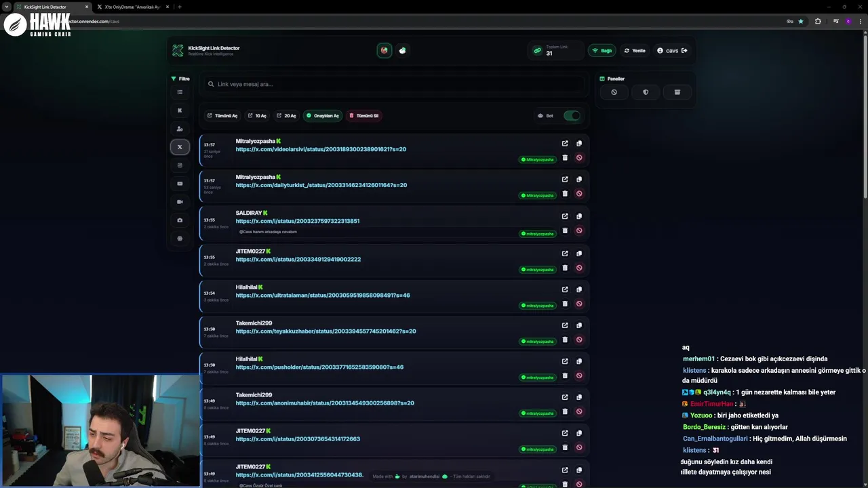Open videolarsivi link in new tab icon

565,144
